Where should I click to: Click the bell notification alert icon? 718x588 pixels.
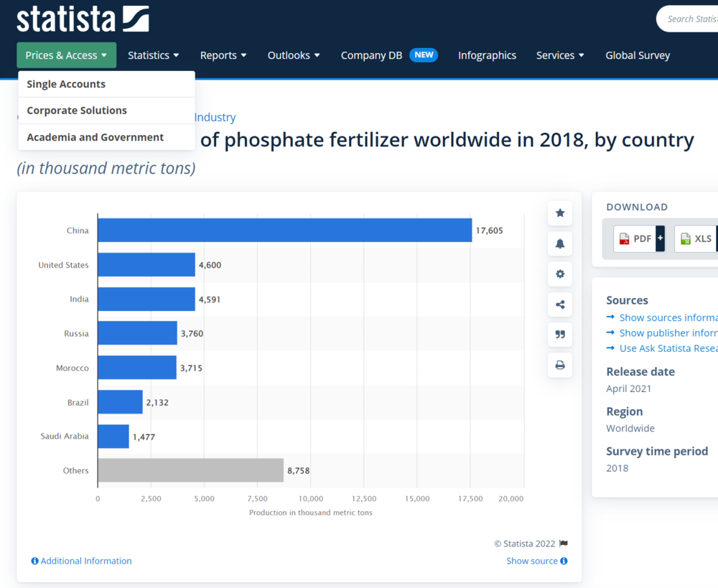point(560,243)
